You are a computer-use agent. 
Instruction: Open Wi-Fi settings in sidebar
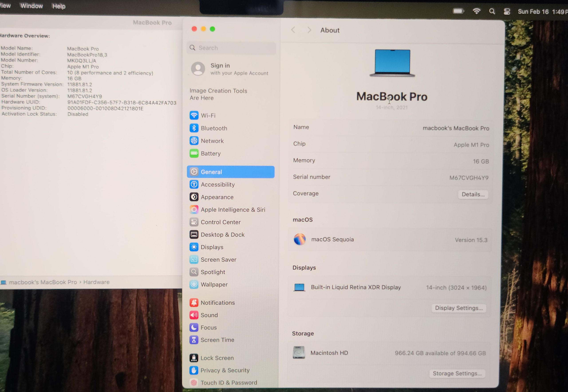tap(208, 115)
